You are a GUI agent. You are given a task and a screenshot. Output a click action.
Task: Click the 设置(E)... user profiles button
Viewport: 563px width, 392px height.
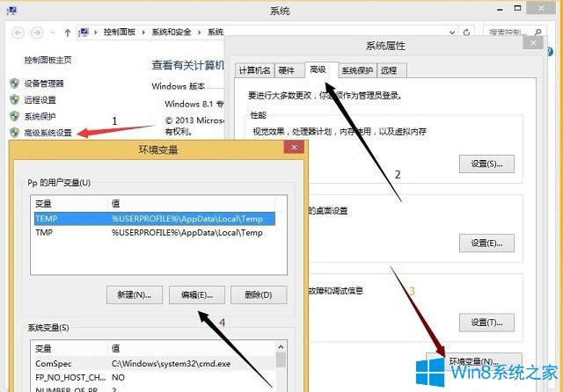tap(486, 243)
